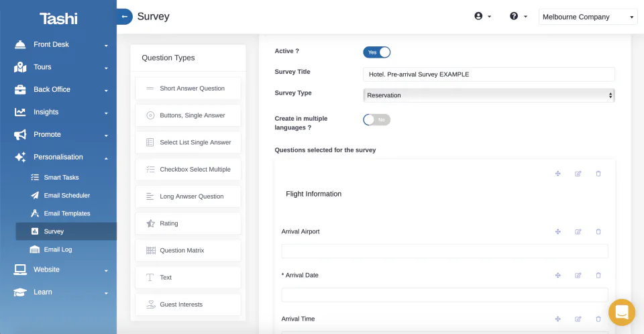Click the Survey Title input field
The height and width of the screenshot is (334, 644).
click(x=489, y=74)
